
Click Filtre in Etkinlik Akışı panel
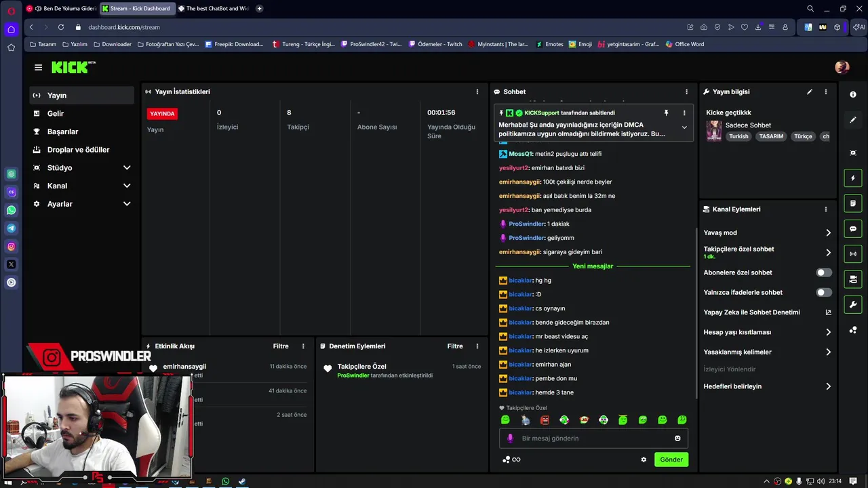pyautogui.click(x=281, y=346)
